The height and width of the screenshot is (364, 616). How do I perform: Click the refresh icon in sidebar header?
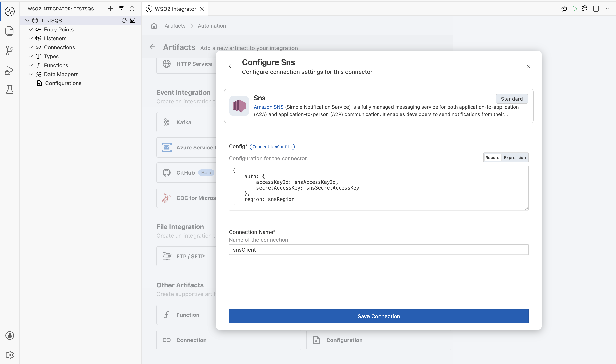click(x=132, y=9)
